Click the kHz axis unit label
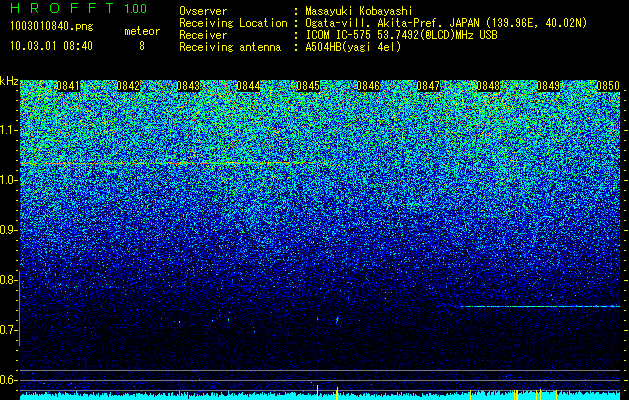Image resolution: width=629 pixels, height=400 pixels. (9, 81)
